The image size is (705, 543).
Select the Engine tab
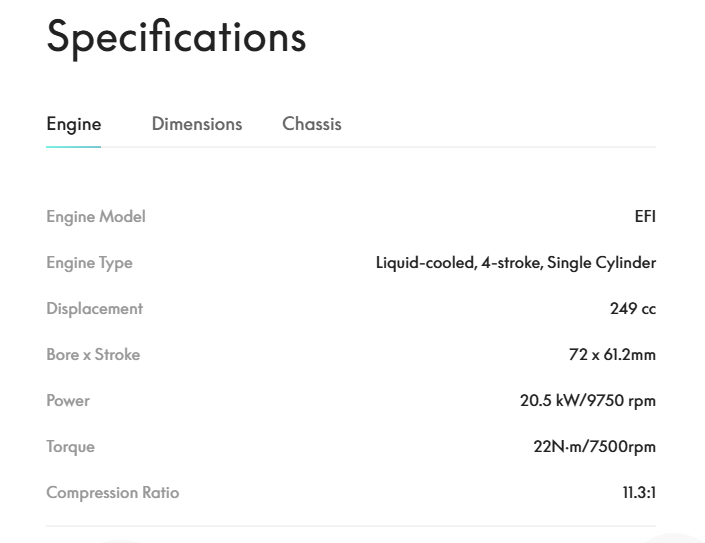point(74,124)
